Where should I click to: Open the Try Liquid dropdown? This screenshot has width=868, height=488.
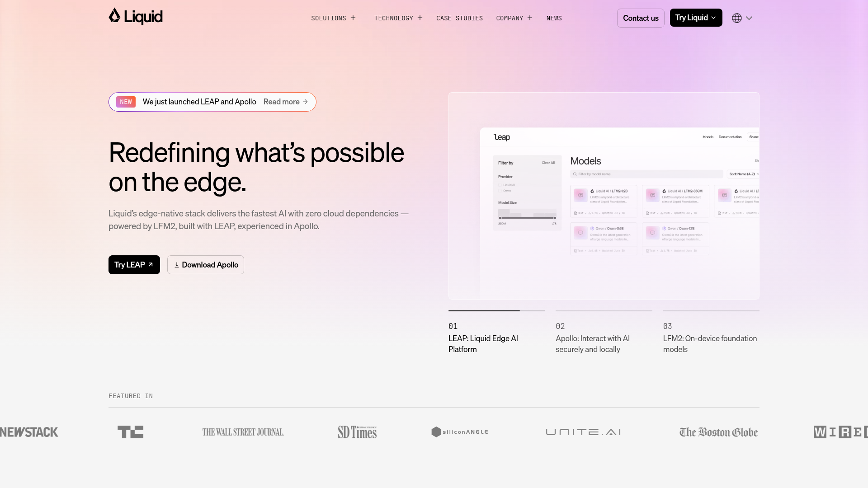[x=696, y=18]
